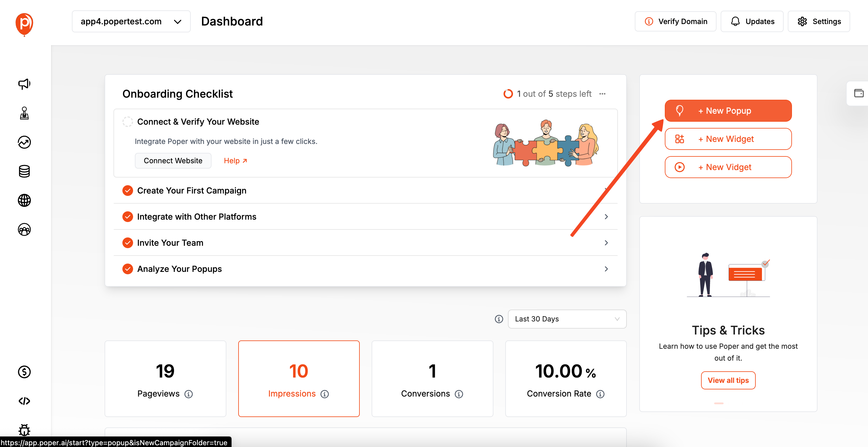Toggle the Create Your First Campaign checkmark

(x=127, y=191)
